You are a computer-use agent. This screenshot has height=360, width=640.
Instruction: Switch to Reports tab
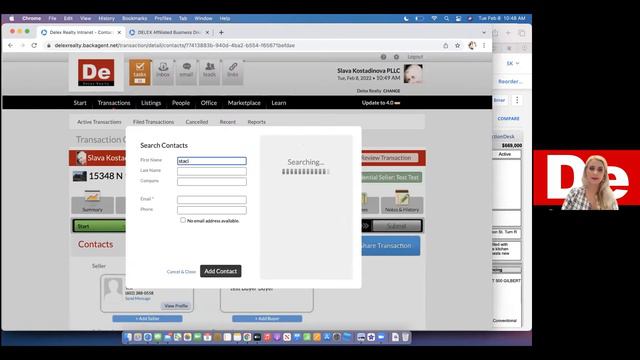click(257, 122)
